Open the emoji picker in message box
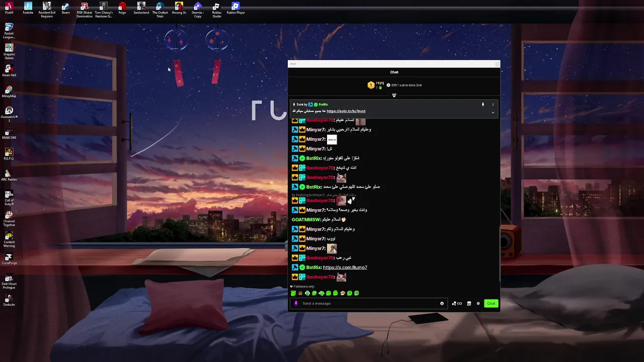Viewport: 644px width, 362px height. [x=442, y=303]
